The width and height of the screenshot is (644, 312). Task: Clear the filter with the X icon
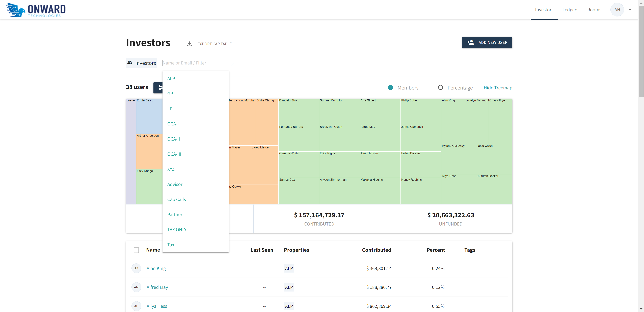pyautogui.click(x=232, y=64)
